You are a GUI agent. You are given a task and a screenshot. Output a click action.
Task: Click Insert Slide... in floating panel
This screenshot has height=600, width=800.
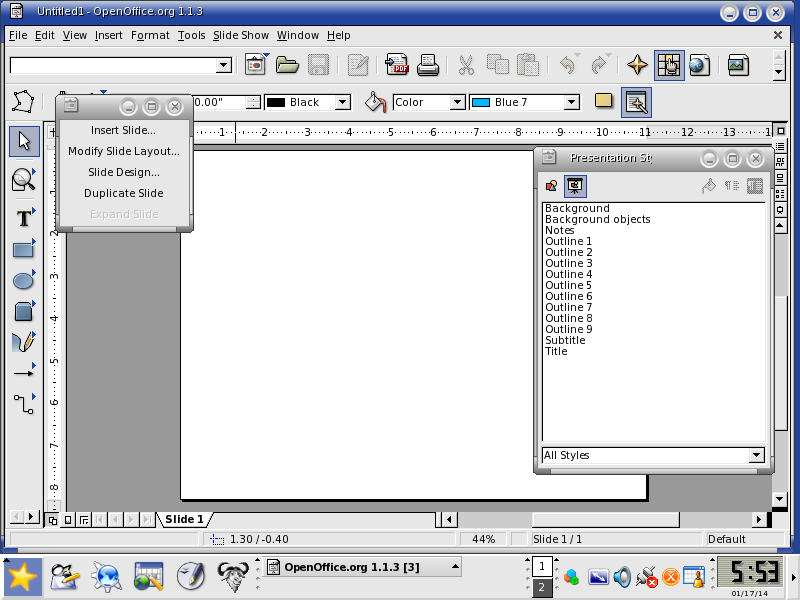pyautogui.click(x=123, y=130)
